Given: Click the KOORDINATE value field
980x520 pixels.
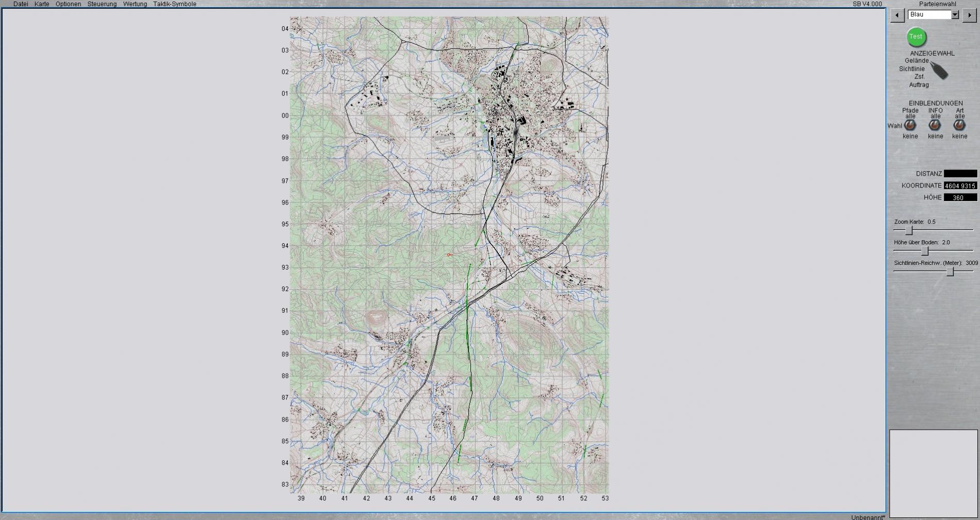Looking at the screenshot, I should 960,186.
